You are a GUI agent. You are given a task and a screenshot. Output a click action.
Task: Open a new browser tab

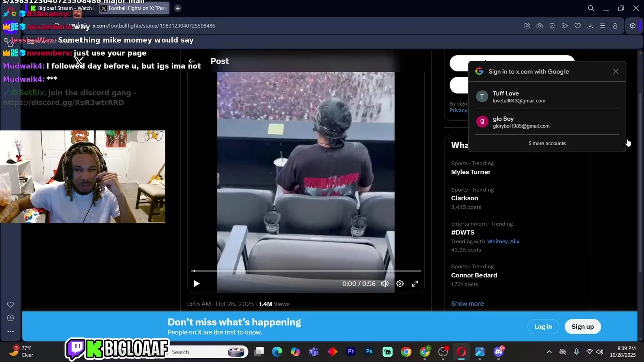[x=178, y=8]
